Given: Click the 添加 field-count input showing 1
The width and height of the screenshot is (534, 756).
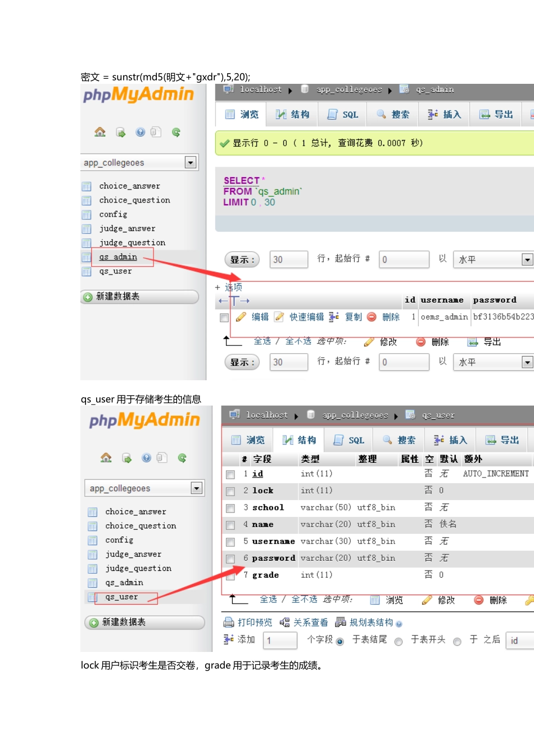Looking at the screenshot, I should (280, 641).
